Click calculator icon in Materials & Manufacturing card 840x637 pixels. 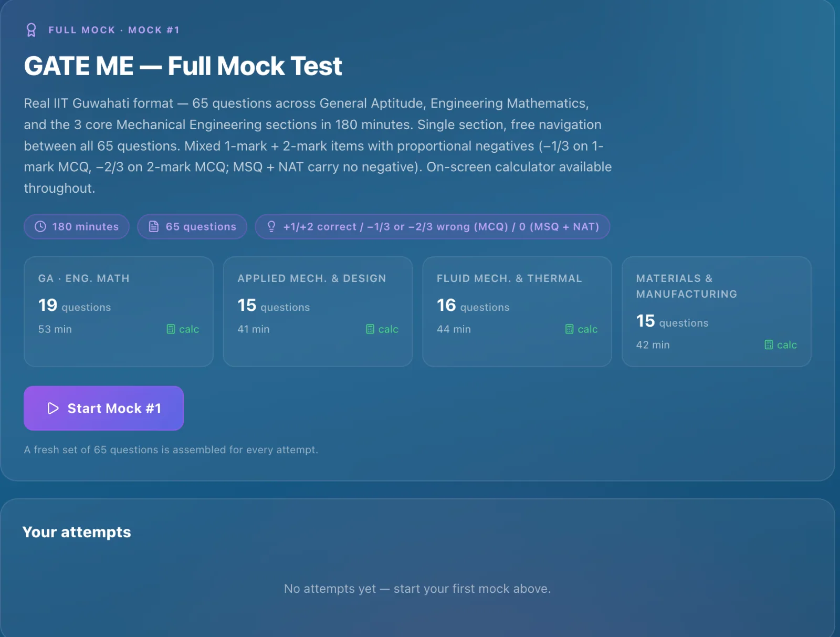point(769,345)
